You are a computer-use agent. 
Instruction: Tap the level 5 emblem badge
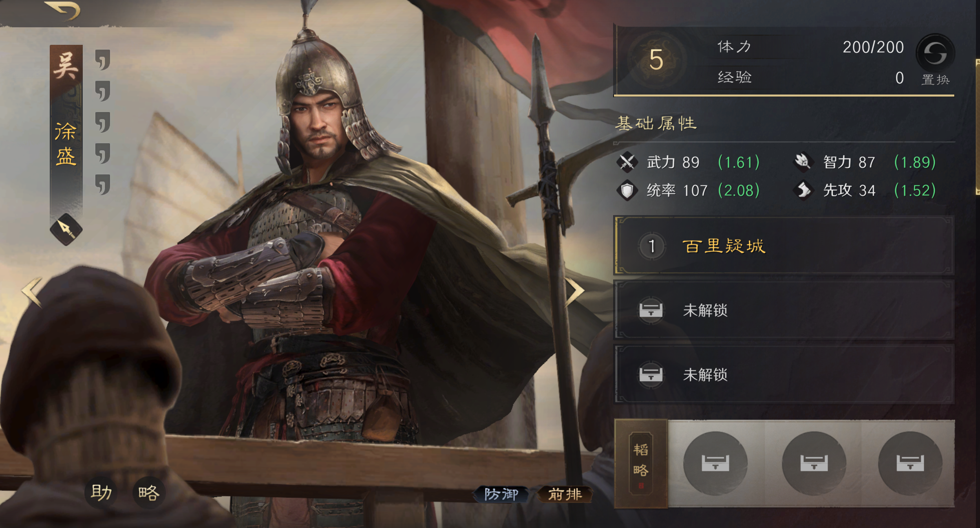point(656,60)
